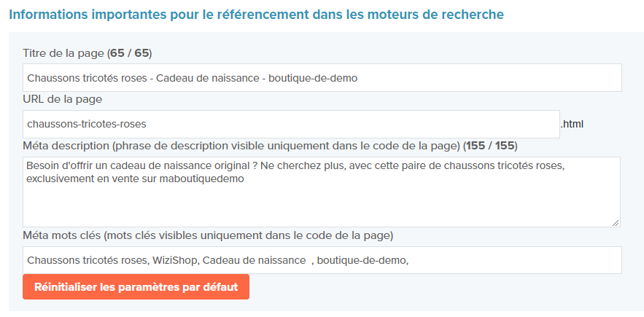Click Réinitialiser les paramètres par défaut

(136, 286)
